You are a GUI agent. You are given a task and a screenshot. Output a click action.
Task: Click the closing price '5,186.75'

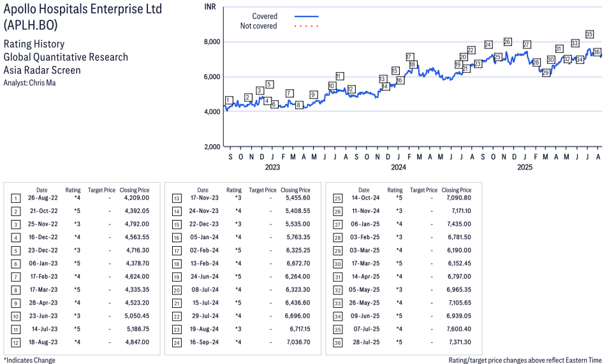click(138, 329)
